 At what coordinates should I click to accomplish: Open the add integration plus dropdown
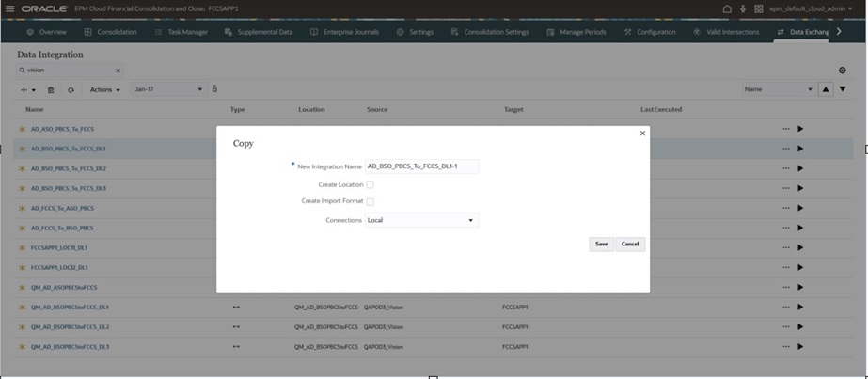point(27,89)
